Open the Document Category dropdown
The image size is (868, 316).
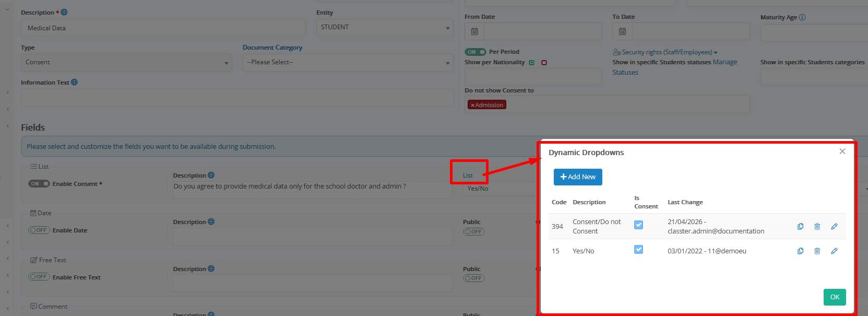[x=348, y=62]
